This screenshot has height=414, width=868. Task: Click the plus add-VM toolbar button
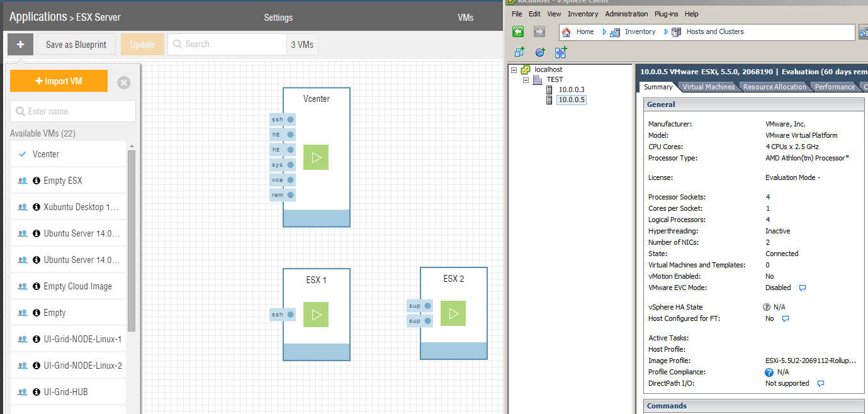coord(20,45)
